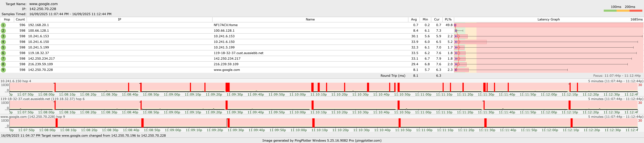644x143 pixels.
Task: Click IP cell 10.241.5.199
Action: (39, 47)
